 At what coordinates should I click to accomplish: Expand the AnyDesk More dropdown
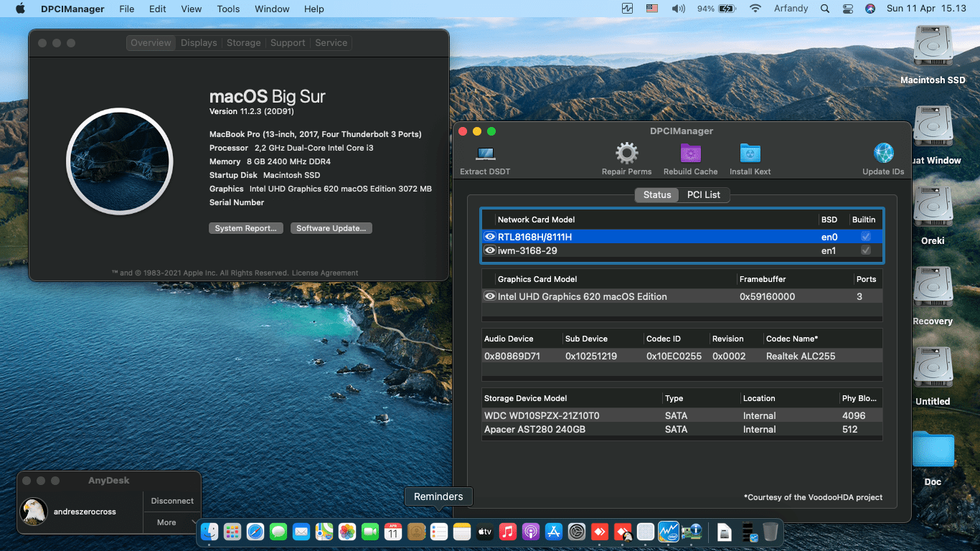point(172,522)
